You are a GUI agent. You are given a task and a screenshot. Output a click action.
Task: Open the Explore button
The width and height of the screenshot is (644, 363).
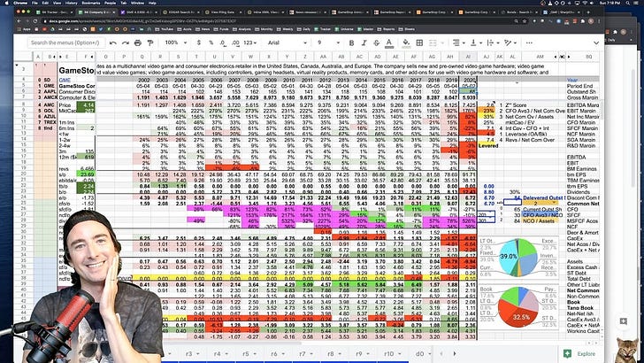pyautogui.click(x=580, y=353)
